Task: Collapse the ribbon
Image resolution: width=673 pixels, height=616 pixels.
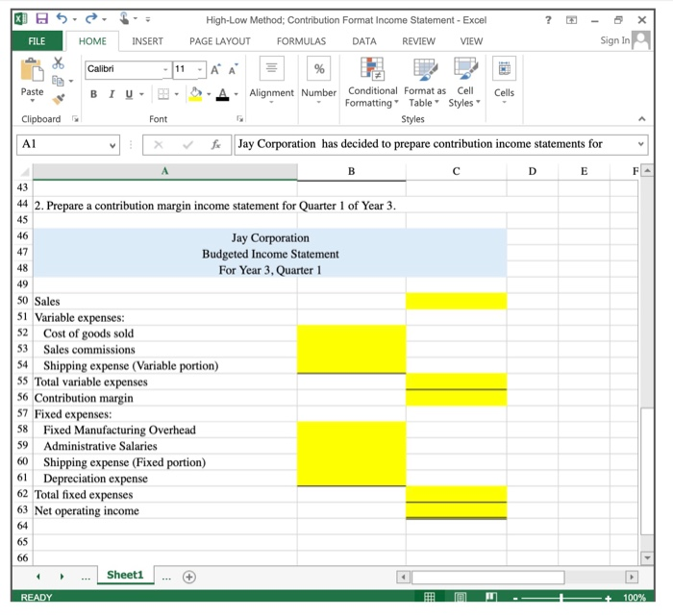Action: coord(642,119)
